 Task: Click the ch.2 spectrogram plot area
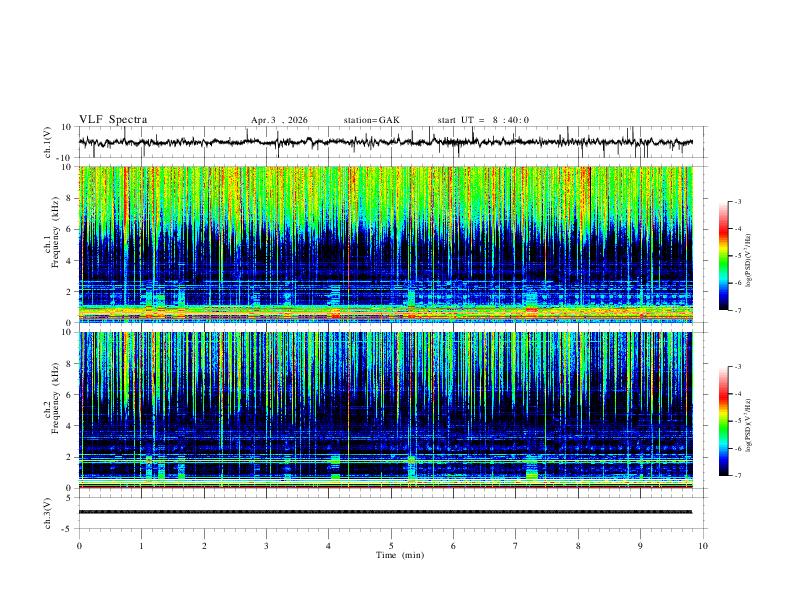(x=385, y=410)
